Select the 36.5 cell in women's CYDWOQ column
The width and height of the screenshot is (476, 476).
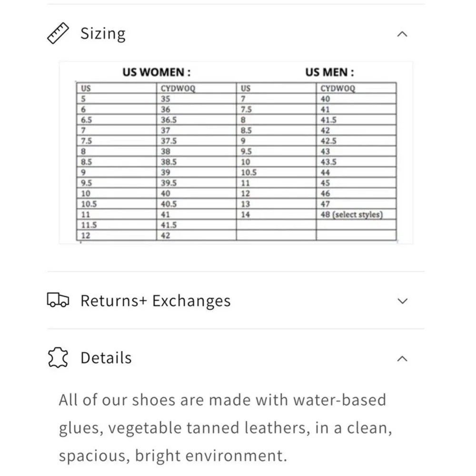pyautogui.click(x=196, y=119)
